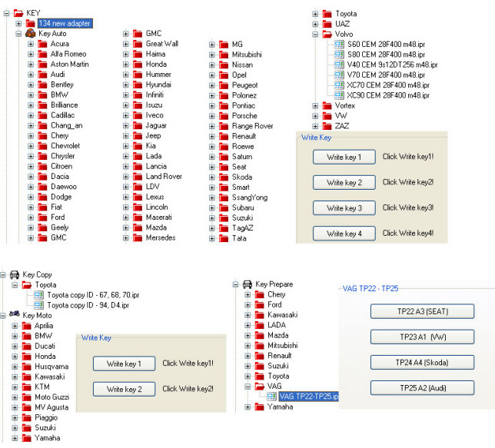The image size is (495, 448).
Task: Select the 134 new adapter tree item
Action: [x=65, y=23]
